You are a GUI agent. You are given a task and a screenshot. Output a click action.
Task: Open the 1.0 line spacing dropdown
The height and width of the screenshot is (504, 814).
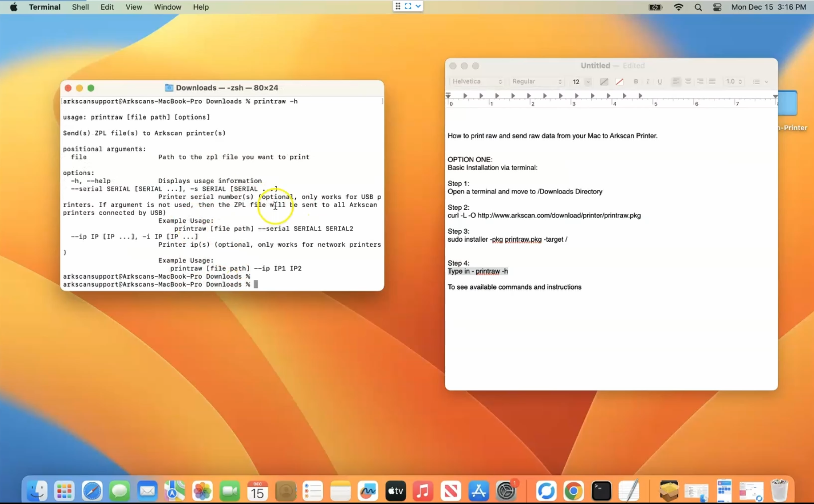(x=734, y=81)
